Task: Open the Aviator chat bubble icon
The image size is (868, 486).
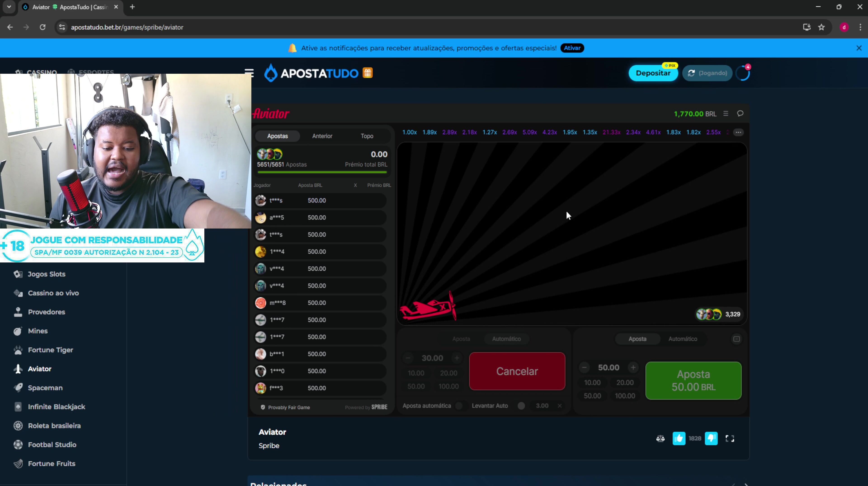Action: (740, 113)
